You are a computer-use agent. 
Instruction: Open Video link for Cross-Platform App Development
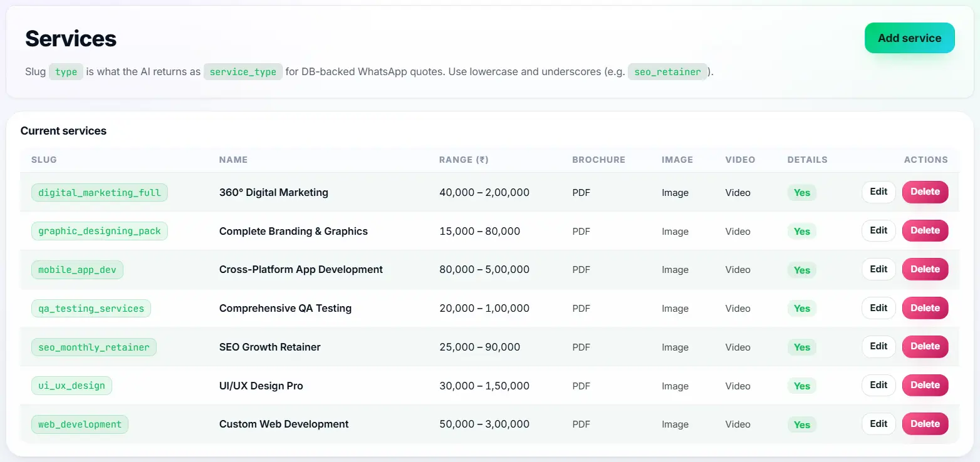point(738,270)
